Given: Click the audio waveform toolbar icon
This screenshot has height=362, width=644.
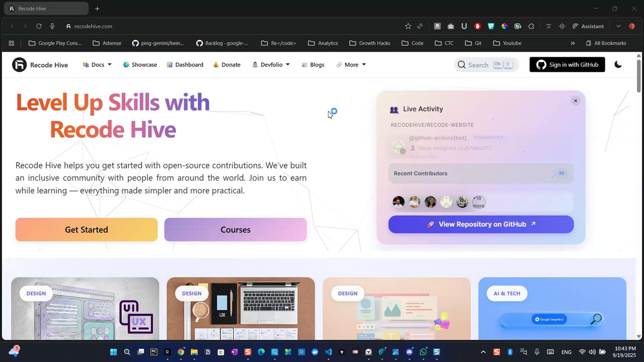Looking at the screenshot, I should [562, 26].
